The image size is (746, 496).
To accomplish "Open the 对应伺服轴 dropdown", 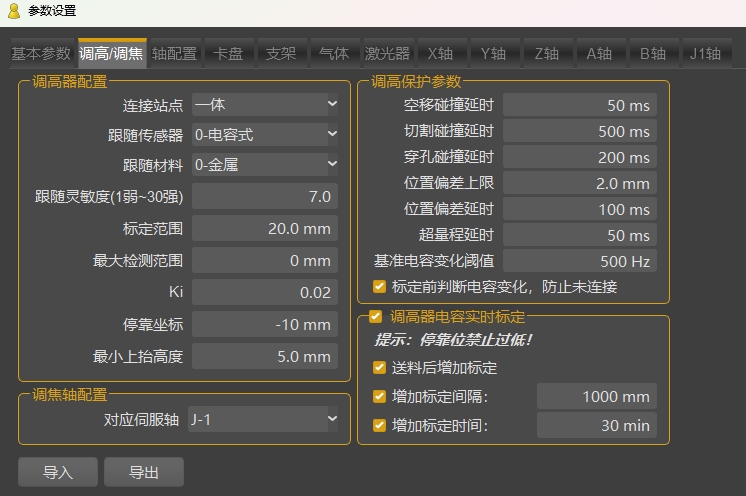I will [x=263, y=419].
